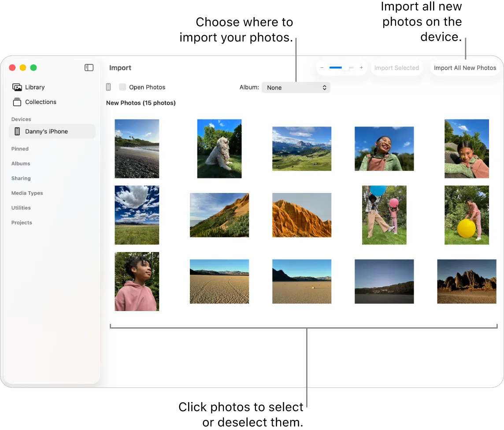The width and height of the screenshot is (504, 430).
Task: Open Projects in the sidebar
Action: 22,222
